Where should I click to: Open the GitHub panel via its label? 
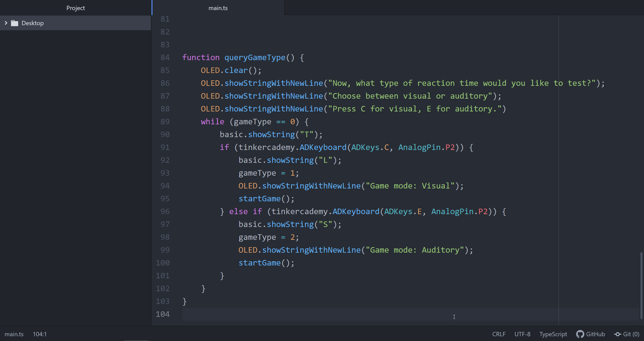click(x=595, y=334)
